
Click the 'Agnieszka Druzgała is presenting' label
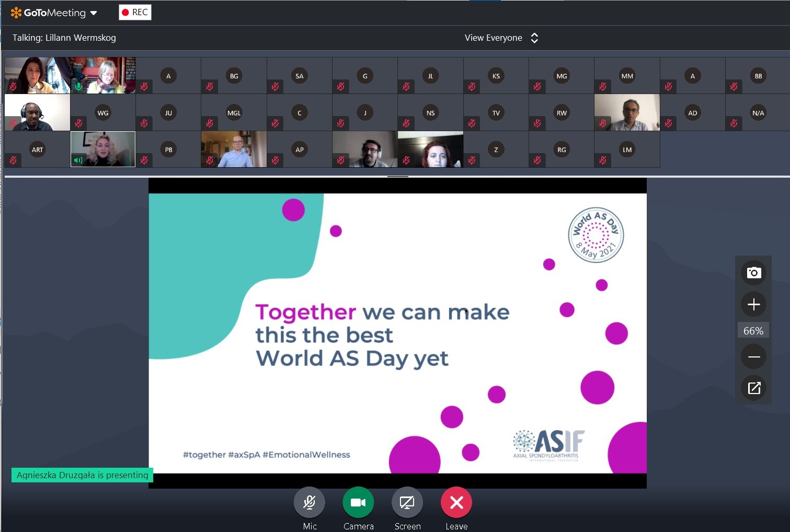click(x=82, y=475)
